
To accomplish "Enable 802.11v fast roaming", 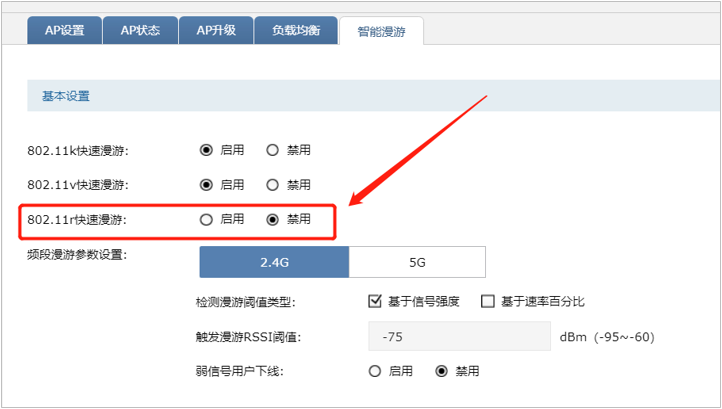I will point(207,185).
